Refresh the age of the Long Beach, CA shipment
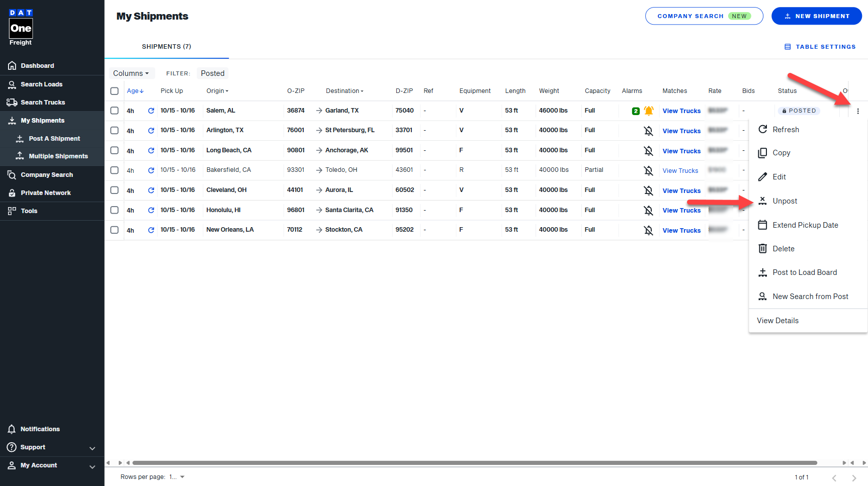 coord(151,150)
